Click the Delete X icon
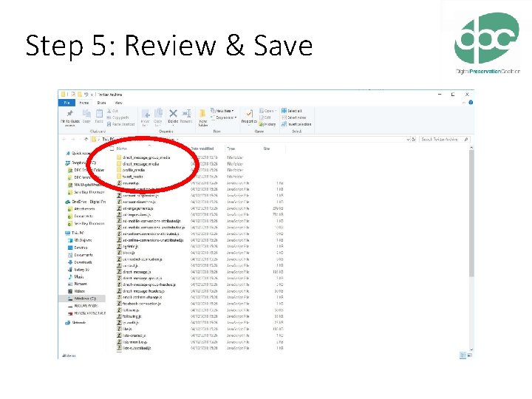 tap(173, 113)
